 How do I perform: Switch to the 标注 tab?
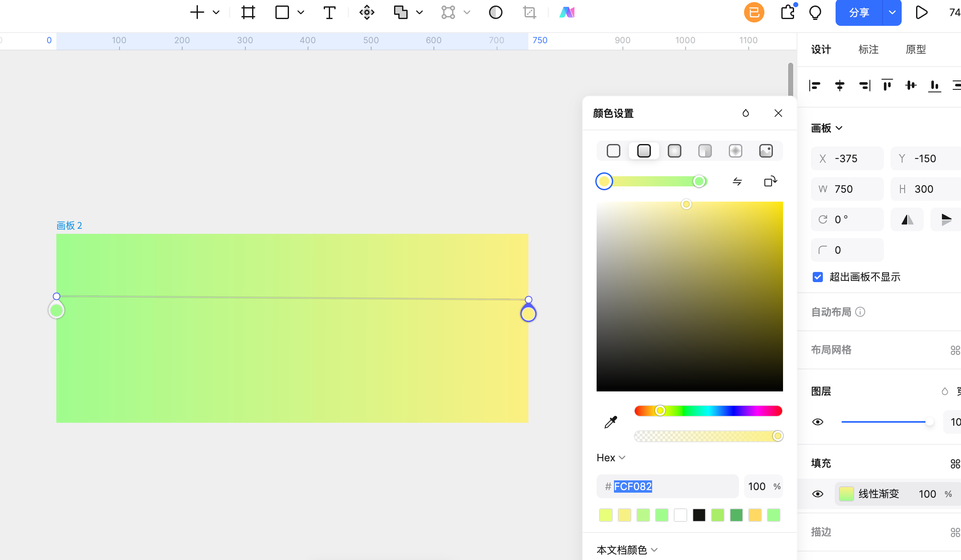(869, 50)
